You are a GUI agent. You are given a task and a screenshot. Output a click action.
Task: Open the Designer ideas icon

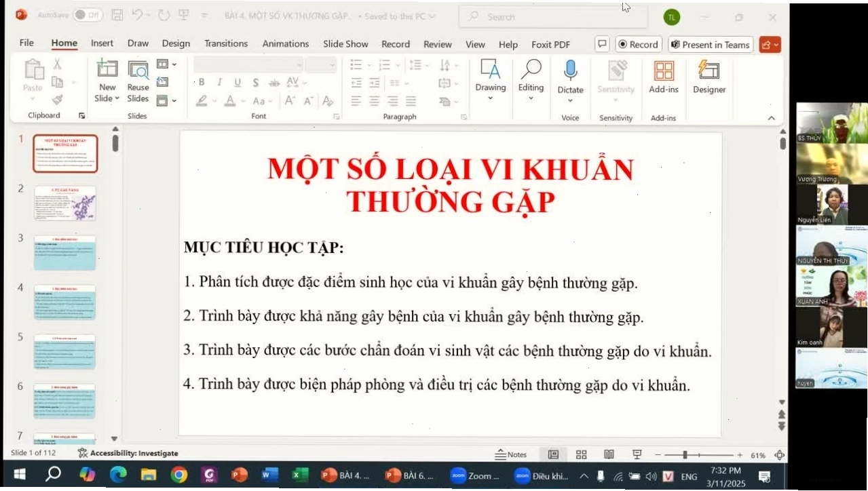coord(709,69)
